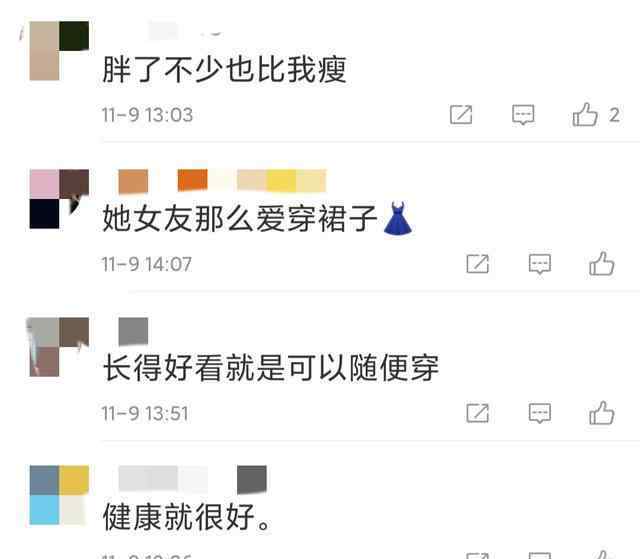Viewport: 640px width, 559px height.
Task: Reply to the 13:51 comment
Action: tap(540, 413)
